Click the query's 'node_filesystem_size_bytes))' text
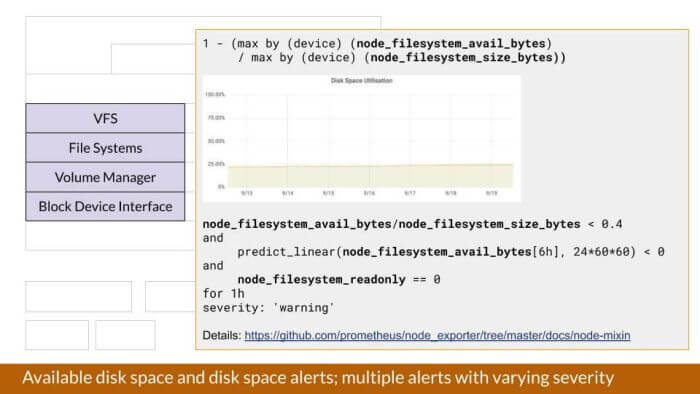The image size is (700, 394). click(468, 58)
